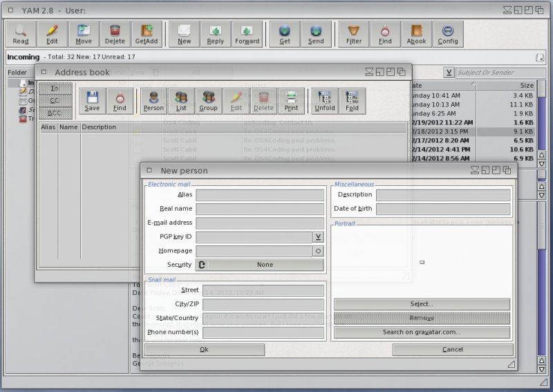
Task: Open the PGP key ID popup button
Action: pyautogui.click(x=318, y=237)
